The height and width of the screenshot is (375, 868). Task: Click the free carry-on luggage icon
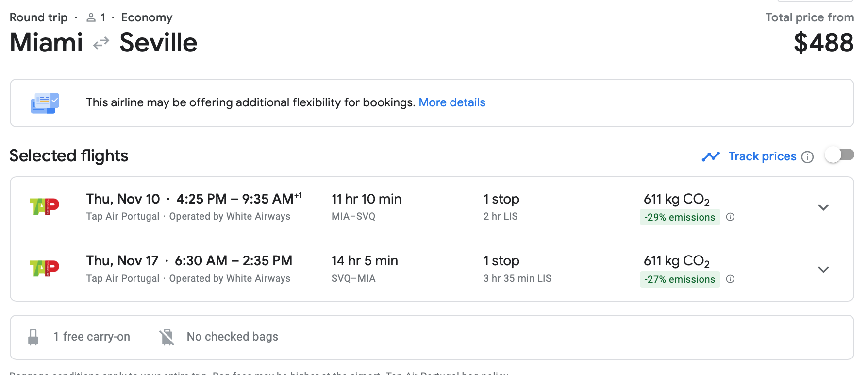pyautogui.click(x=33, y=337)
